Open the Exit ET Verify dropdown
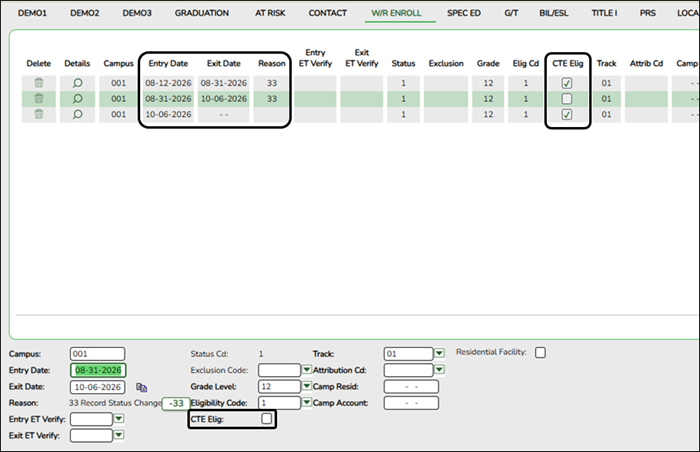 pos(119,435)
